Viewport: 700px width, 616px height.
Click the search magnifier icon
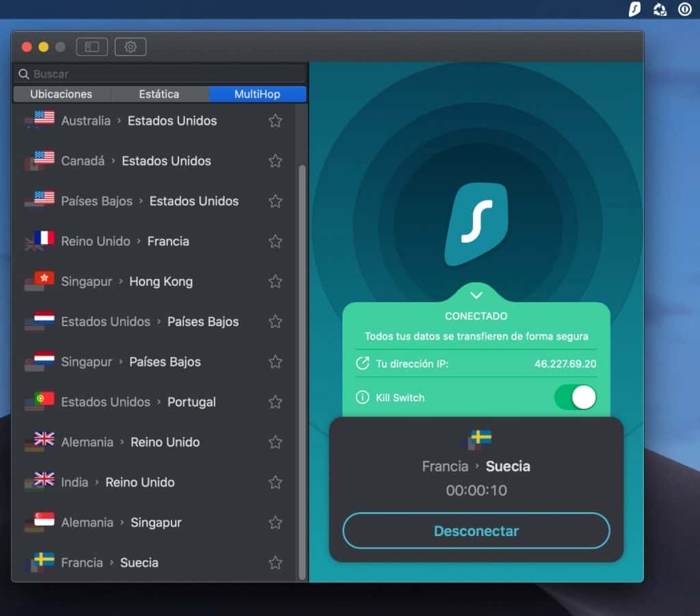(24, 74)
